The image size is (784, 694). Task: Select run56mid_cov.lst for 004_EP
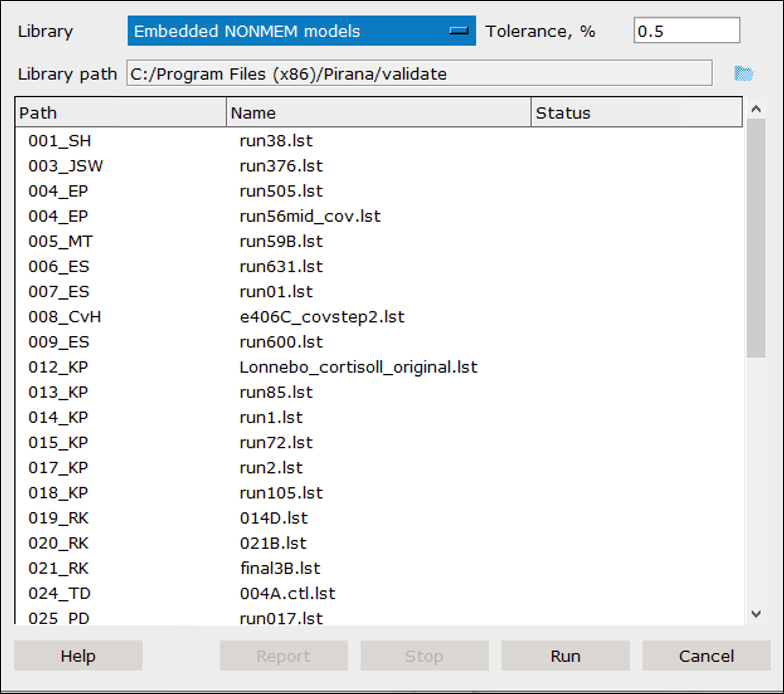(310, 216)
